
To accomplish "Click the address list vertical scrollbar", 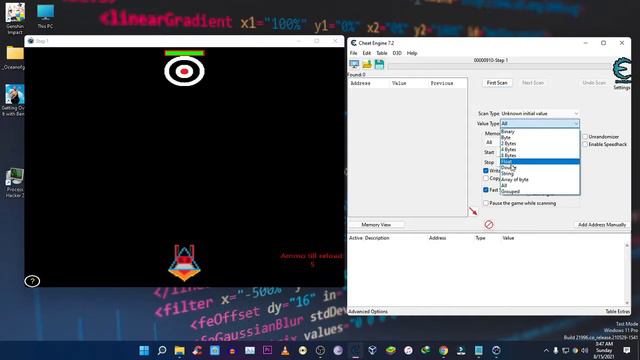I will click(x=627, y=273).
